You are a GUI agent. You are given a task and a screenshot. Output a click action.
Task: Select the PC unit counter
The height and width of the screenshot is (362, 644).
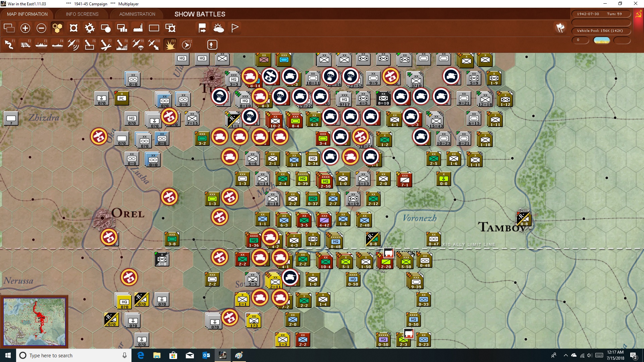point(121,98)
